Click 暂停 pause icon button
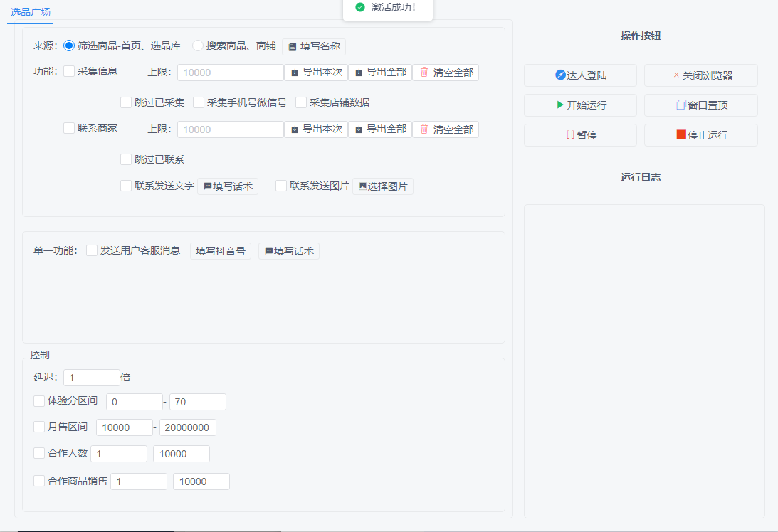 580,135
